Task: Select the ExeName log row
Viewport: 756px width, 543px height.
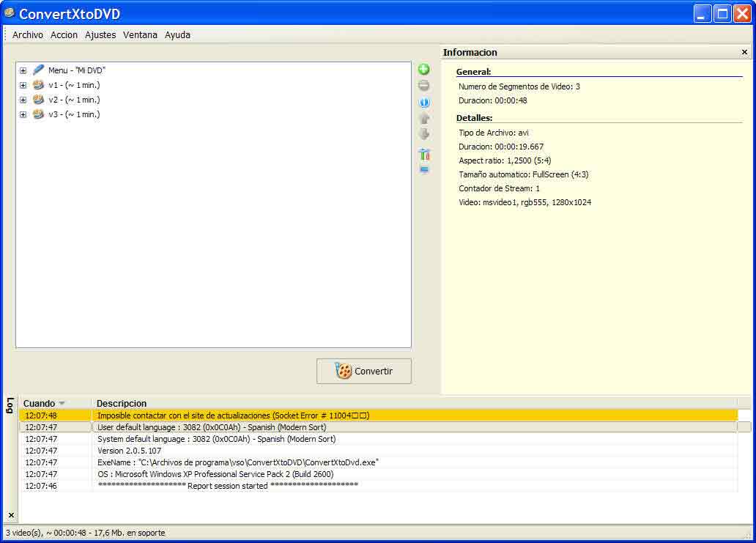Action: (379, 462)
